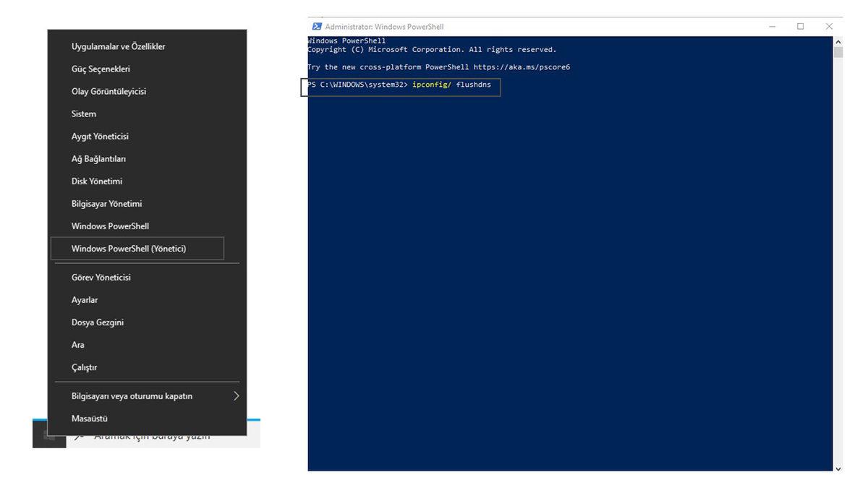Select Ağ Bağlantıları entry
This screenshot has width=868, height=488.
[98, 159]
